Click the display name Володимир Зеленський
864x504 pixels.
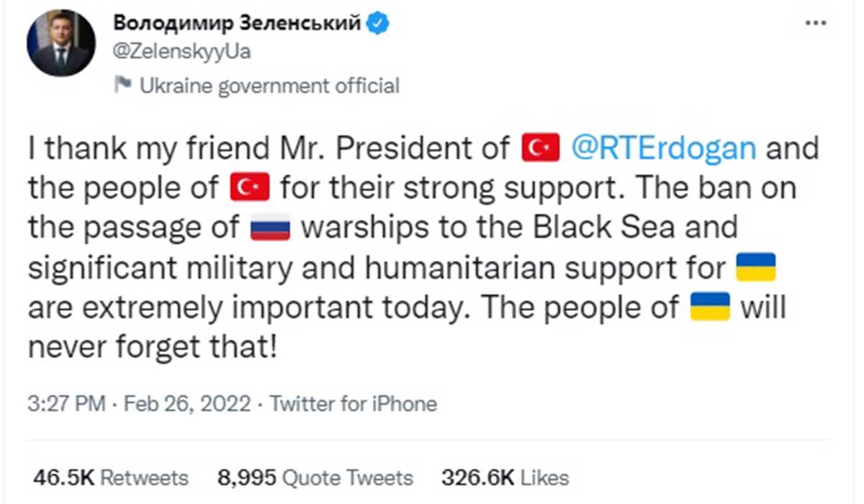pyautogui.click(x=237, y=24)
